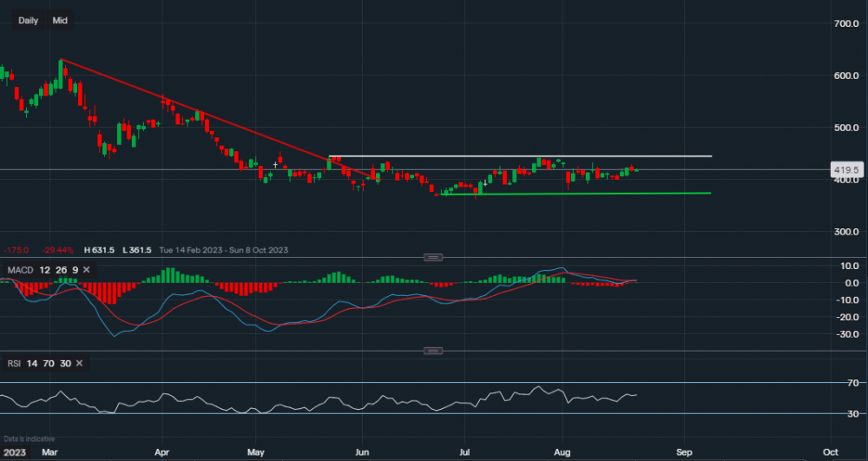Screen dimensions: 868x461
Task: Close the MACD indicator panel
Action: [85, 270]
